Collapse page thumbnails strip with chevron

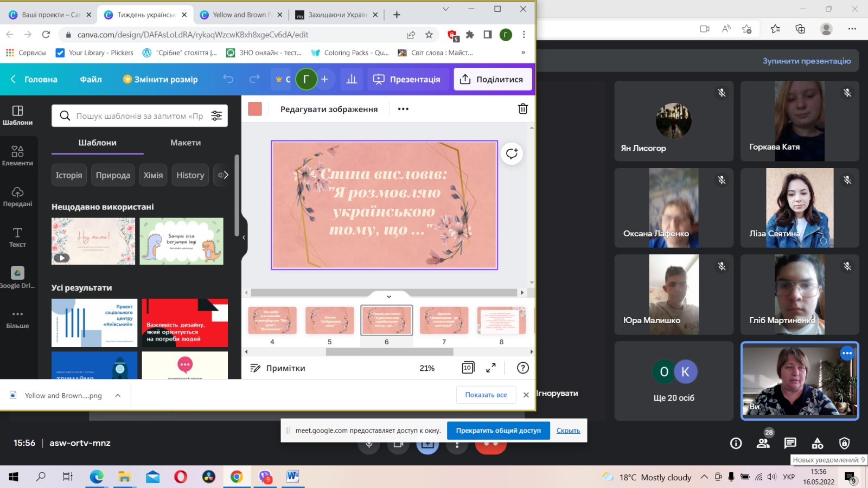point(388,297)
